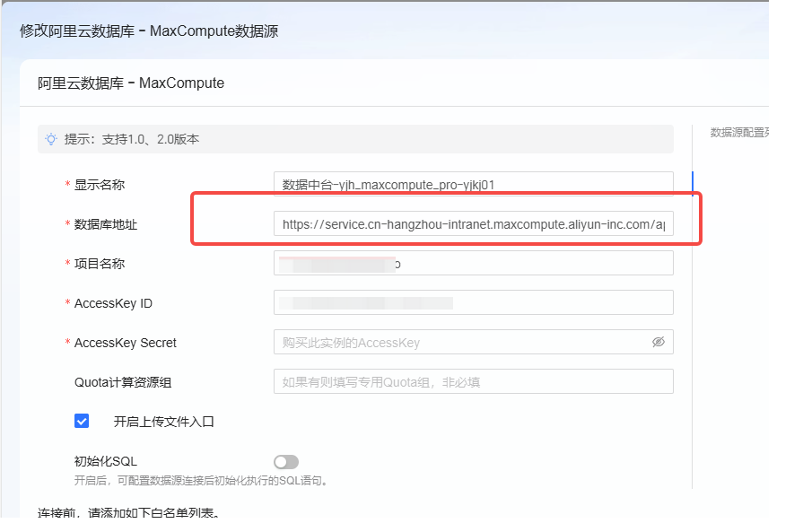This screenshot has width=803, height=532.
Task: Click the 提示：支持1.0、2.0版本 tip banner
Action: click(131, 139)
